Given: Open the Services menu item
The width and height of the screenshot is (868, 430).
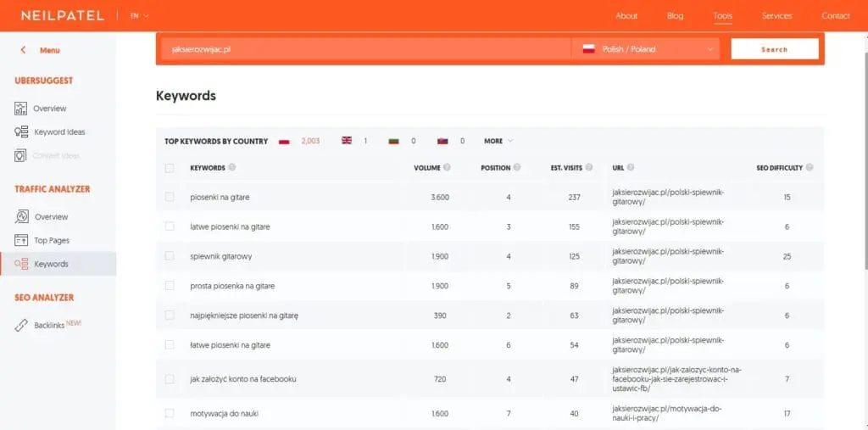Looking at the screenshot, I should pos(776,16).
